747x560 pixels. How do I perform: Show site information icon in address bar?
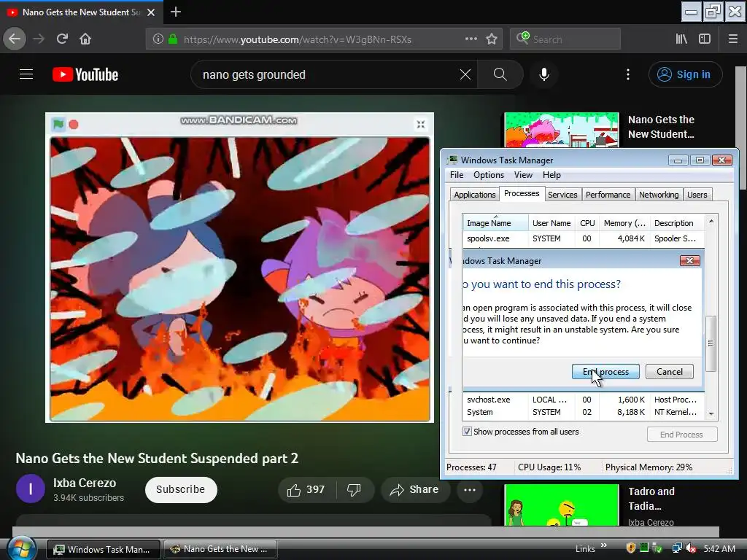[x=158, y=39]
